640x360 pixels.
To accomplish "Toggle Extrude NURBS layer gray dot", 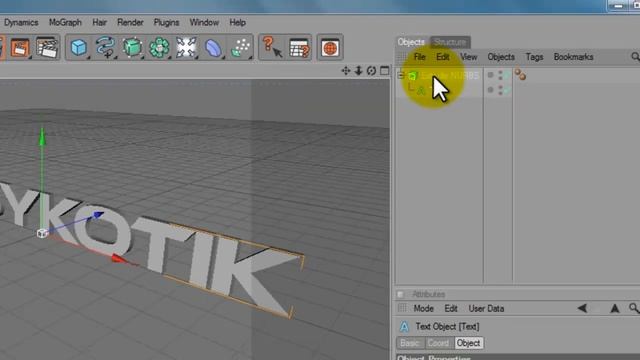I will pyautogui.click(x=491, y=75).
